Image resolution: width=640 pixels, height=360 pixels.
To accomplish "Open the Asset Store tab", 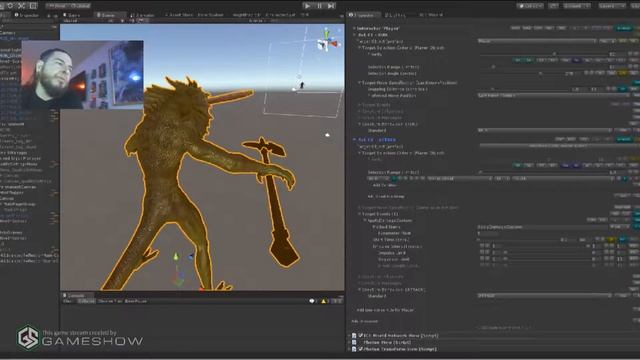I will coord(179,15).
